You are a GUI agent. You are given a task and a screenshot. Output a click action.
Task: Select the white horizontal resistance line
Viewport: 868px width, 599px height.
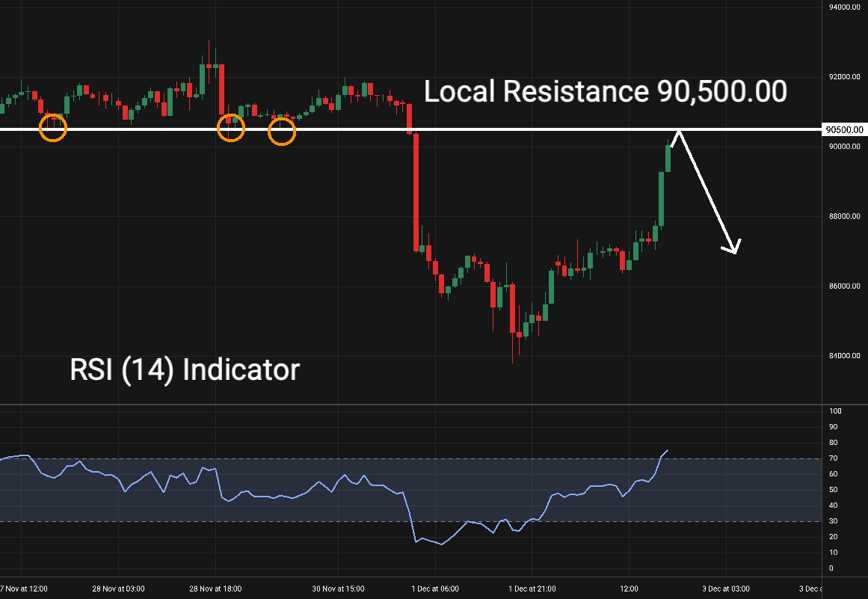tap(410, 129)
